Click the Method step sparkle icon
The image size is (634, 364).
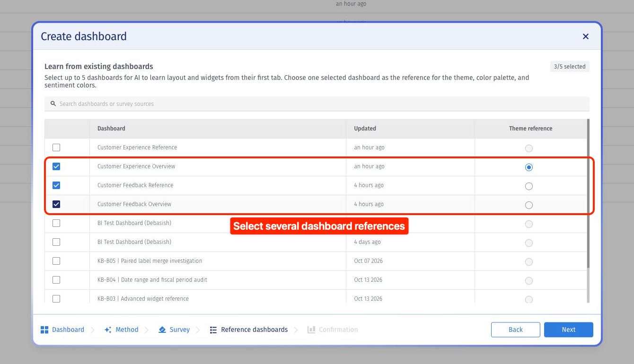[x=108, y=329]
